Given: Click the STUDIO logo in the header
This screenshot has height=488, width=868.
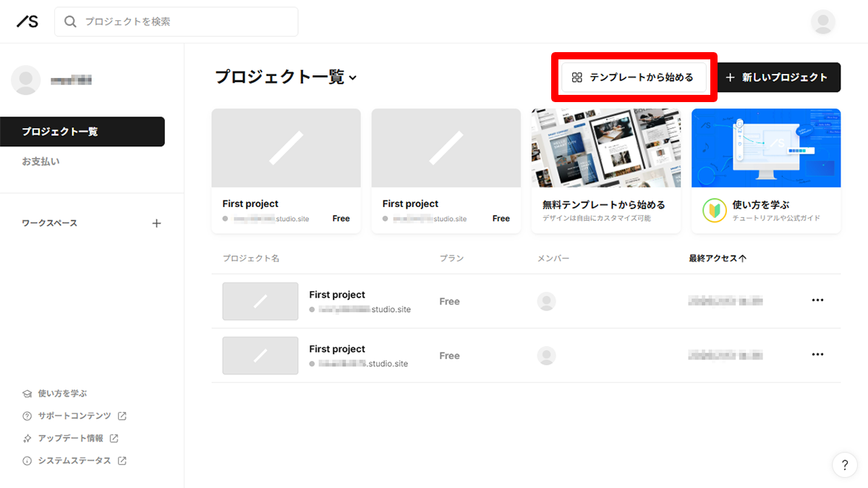Looking at the screenshot, I should (x=26, y=21).
